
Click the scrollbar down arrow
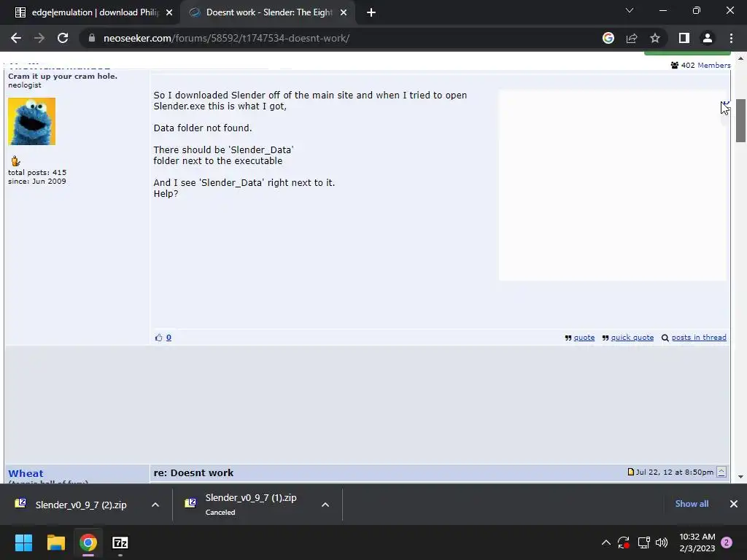(x=740, y=477)
